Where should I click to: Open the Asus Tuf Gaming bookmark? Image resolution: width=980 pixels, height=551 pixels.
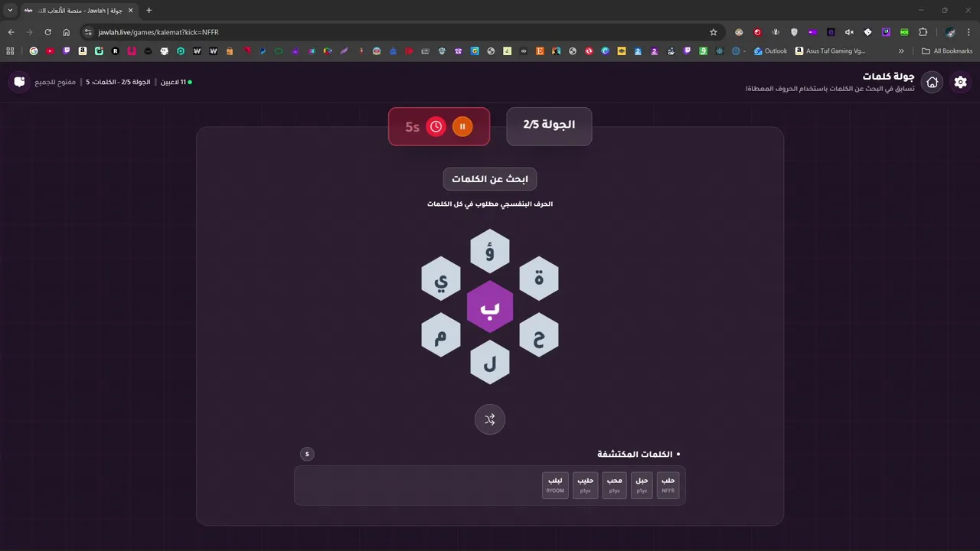[x=831, y=51]
